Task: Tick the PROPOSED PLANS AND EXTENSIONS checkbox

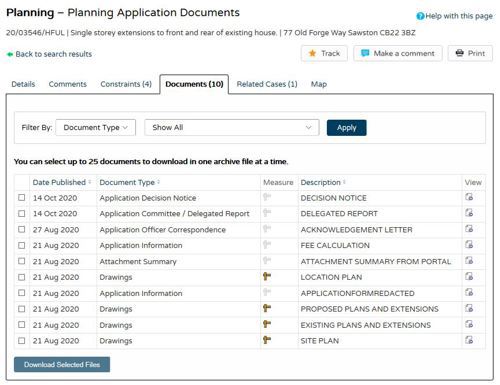Action: click(x=22, y=309)
